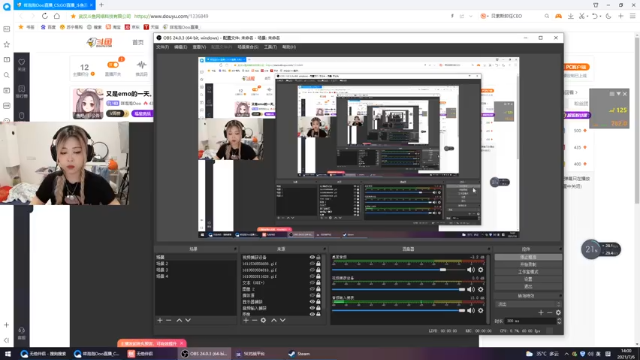The width and height of the screenshot is (640, 360).
Task: Toggle visibility of the display capture source
Action: 312,302
